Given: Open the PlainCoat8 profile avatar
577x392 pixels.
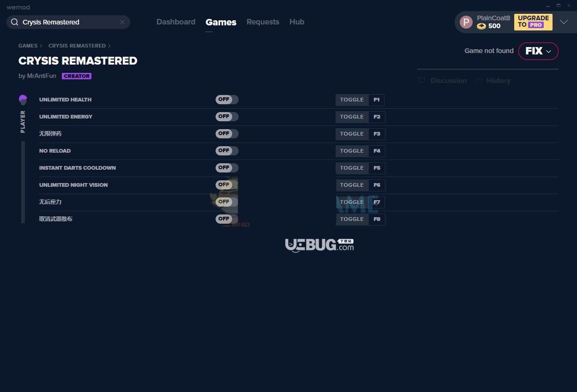Looking at the screenshot, I should click(x=466, y=22).
